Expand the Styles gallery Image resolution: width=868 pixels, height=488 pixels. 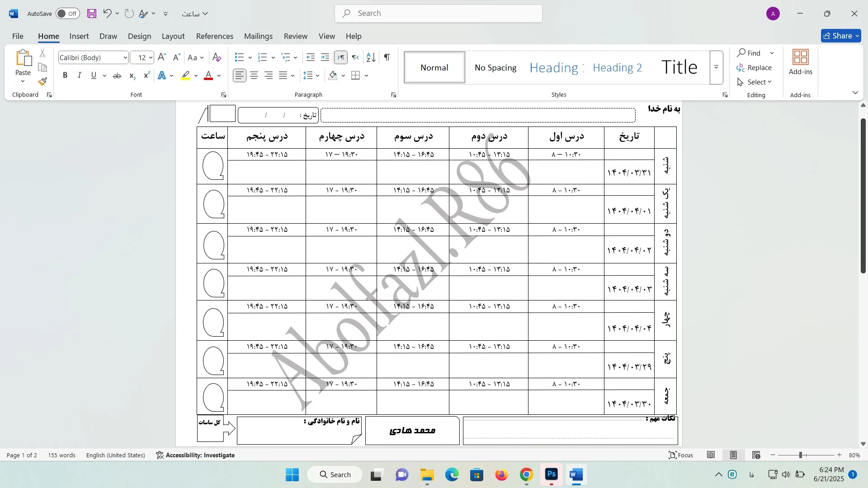[x=716, y=68]
